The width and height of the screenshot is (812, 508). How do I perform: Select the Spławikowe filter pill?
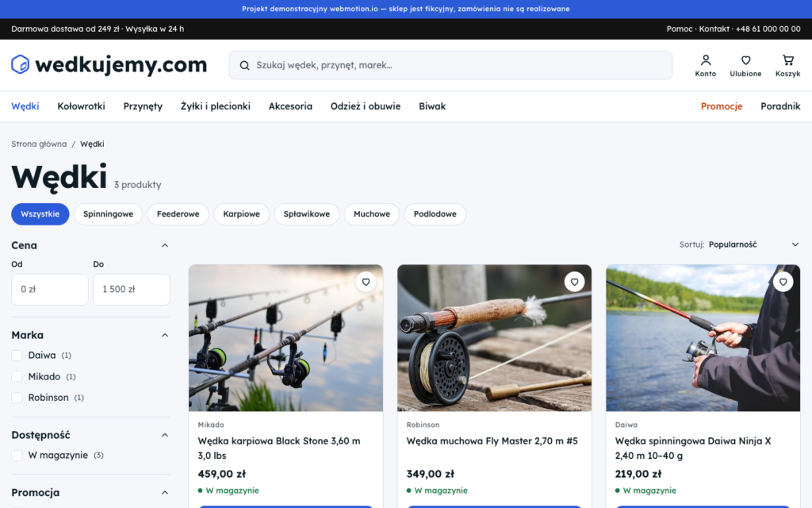click(x=307, y=214)
